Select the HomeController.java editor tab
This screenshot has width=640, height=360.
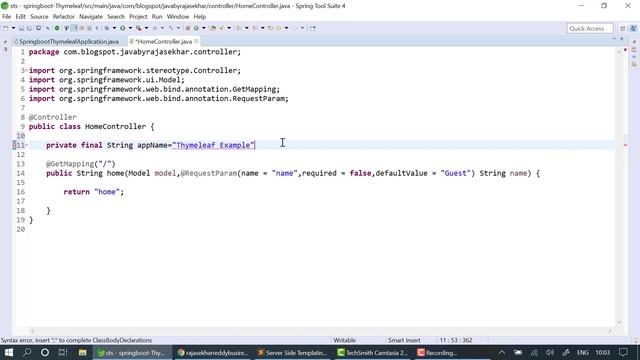pos(163,42)
